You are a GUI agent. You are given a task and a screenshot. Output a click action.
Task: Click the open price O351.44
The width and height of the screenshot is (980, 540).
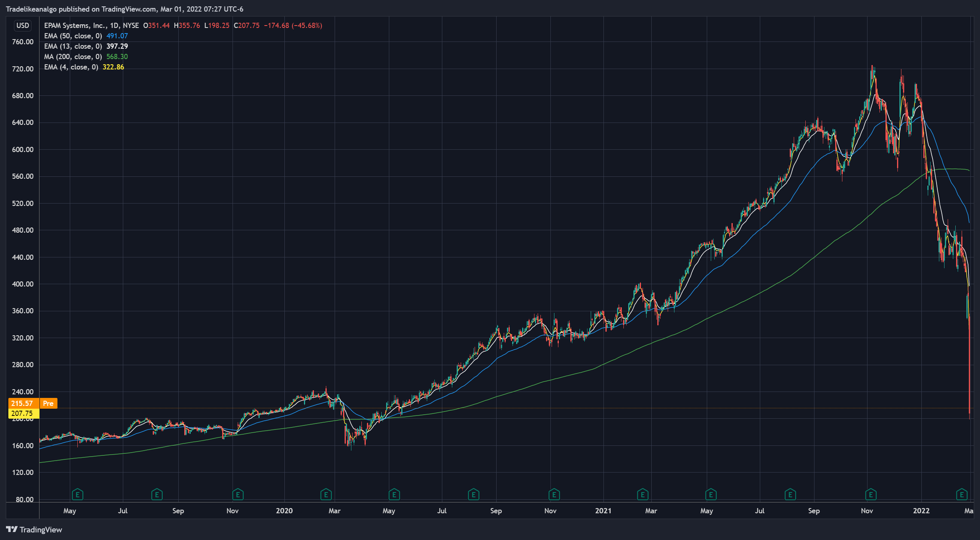click(x=156, y=26)
